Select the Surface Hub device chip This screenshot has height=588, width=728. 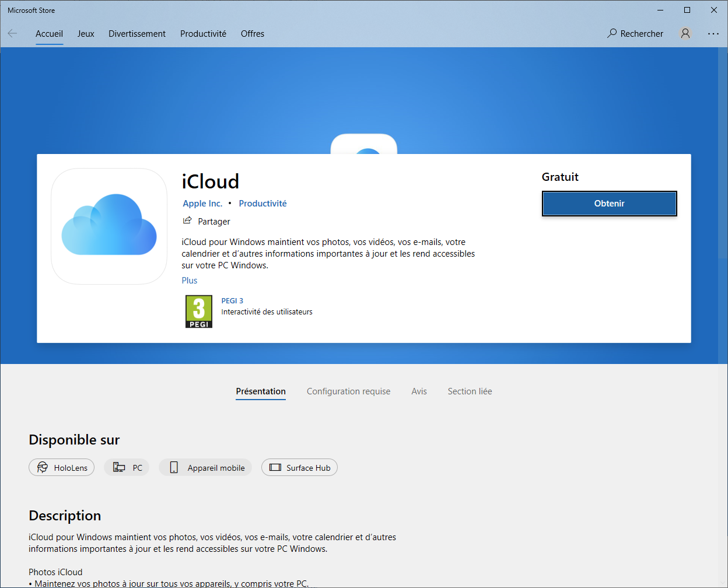pos(299,467)
